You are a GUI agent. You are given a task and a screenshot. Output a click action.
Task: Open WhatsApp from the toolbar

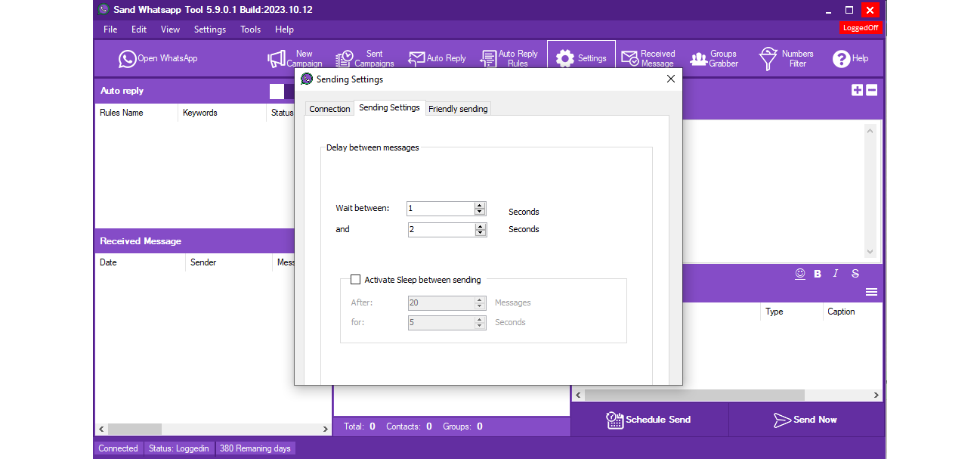(x=158, y=58)
